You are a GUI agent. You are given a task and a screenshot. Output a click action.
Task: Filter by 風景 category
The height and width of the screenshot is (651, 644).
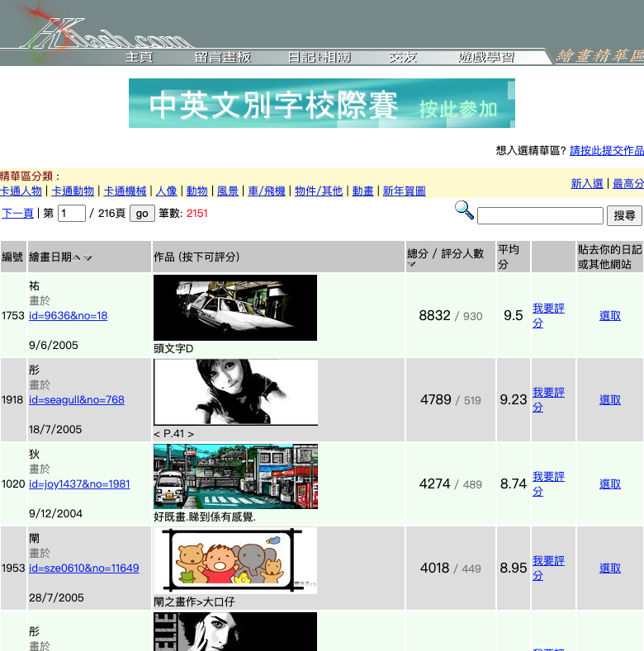point(228,191)
